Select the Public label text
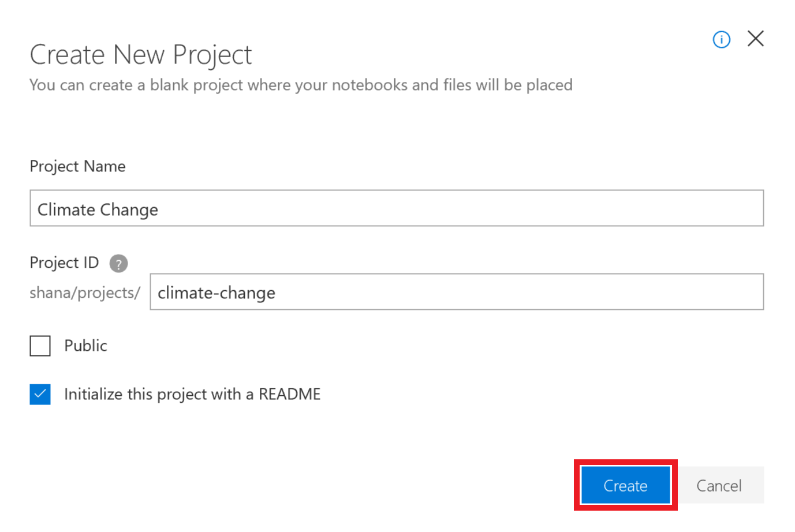This screenshot has width=795, height=532. pyautogui.click(x=85, y=346)
